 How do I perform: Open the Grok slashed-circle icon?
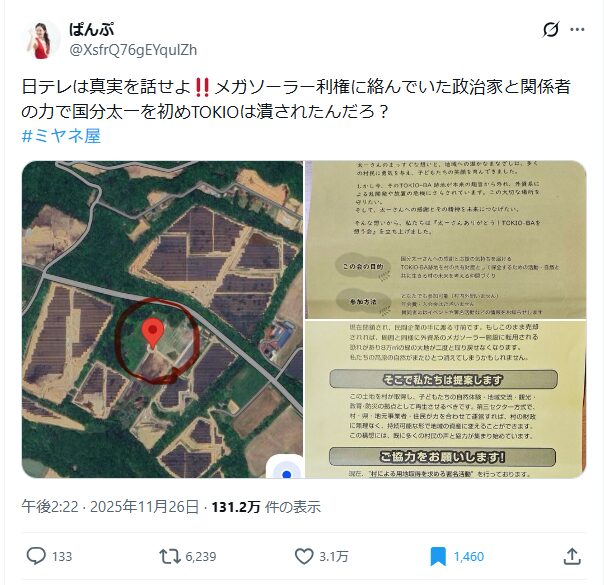click(x=550, y=29)
